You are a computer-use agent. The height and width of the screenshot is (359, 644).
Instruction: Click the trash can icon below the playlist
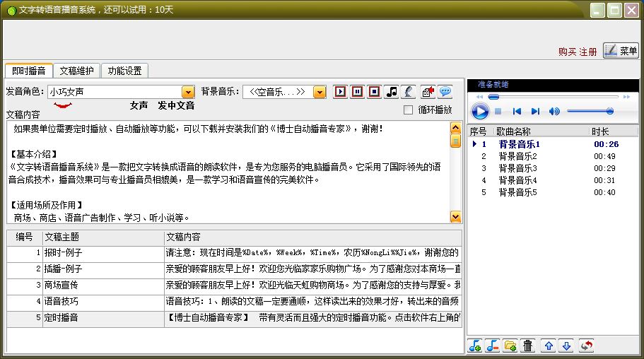528,346
